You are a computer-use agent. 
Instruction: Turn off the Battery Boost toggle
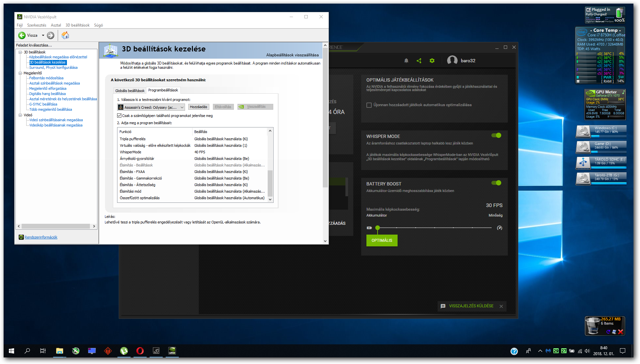pos(496,183)
